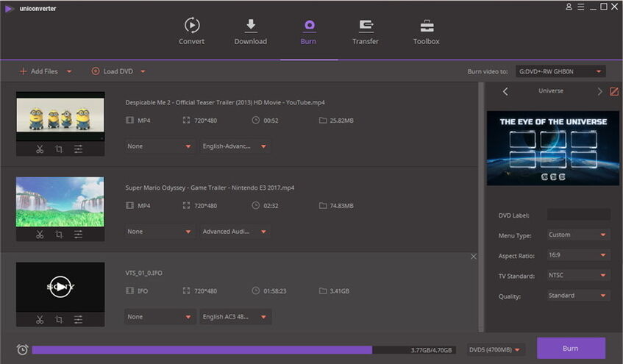Viewport: 623px width, 364px height.
Task: Click the Despicable Me 2 file name
Action: click(225, 102)
